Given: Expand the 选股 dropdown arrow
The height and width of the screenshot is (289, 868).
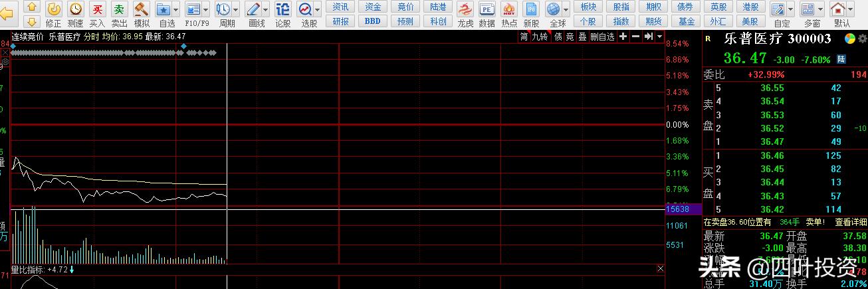Looking at the screenshot, I should click(x=318, y=10).
